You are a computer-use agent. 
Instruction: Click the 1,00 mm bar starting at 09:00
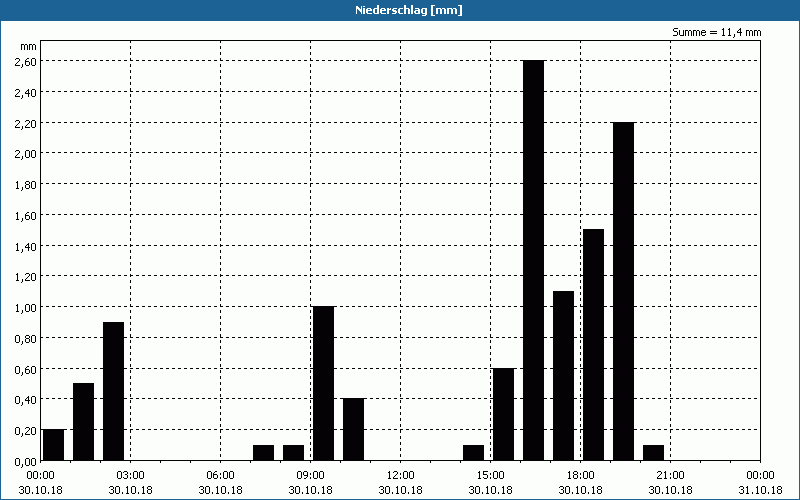point(323,384)
